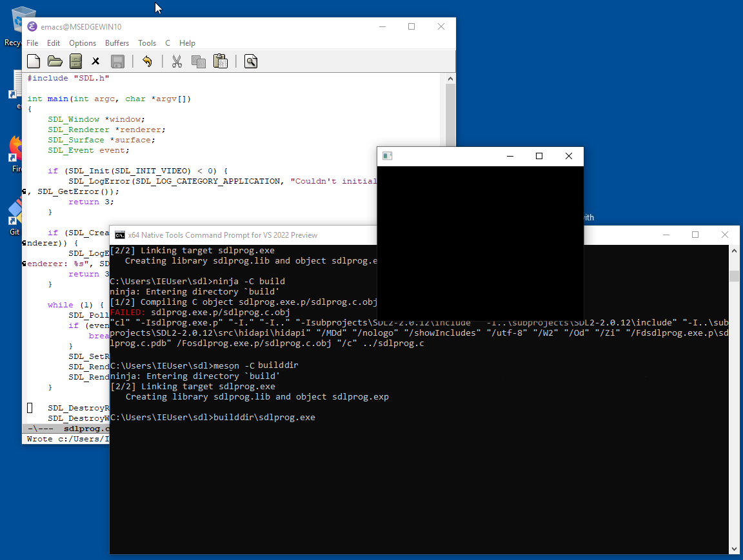Open a file using the Emacs toolbar

[x=54, y=61]
